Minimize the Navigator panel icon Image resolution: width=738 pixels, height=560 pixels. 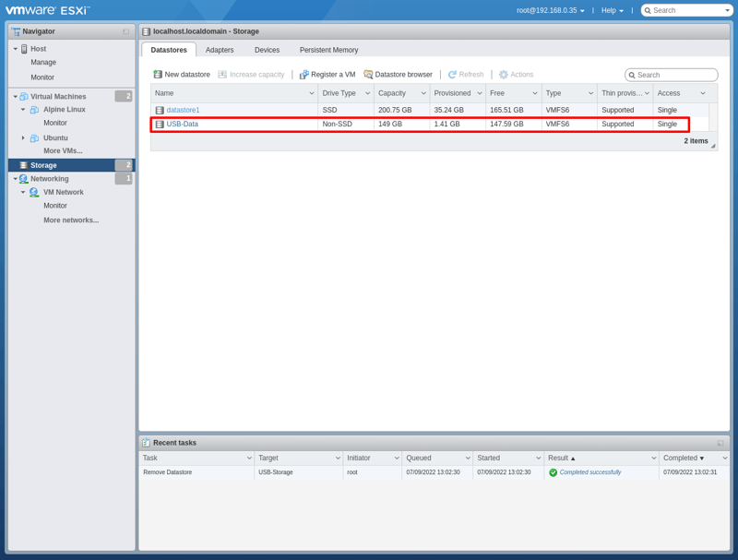[126, 31]
